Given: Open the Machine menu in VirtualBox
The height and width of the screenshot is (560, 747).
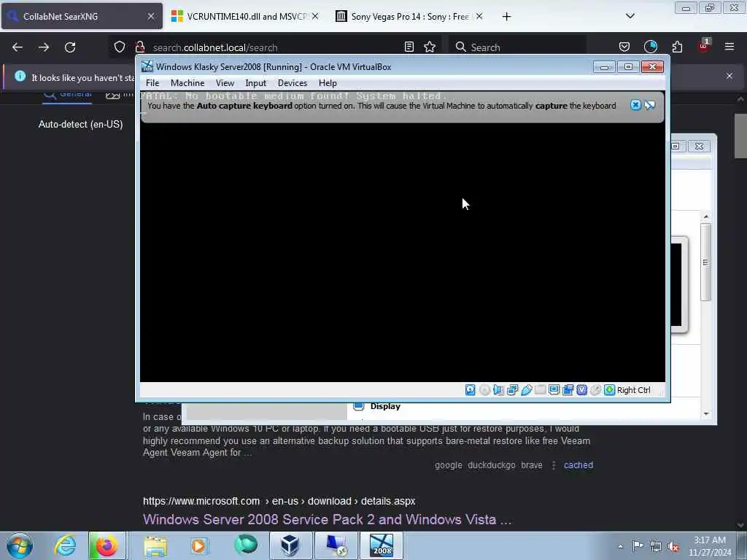Looking at the screenshot, I should (187, 83).
